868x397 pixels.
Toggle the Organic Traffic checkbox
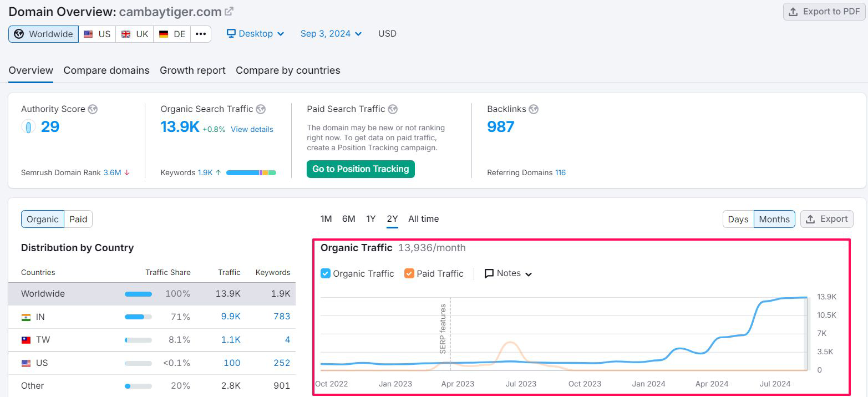pyautogui.click(x=326, y=273)
